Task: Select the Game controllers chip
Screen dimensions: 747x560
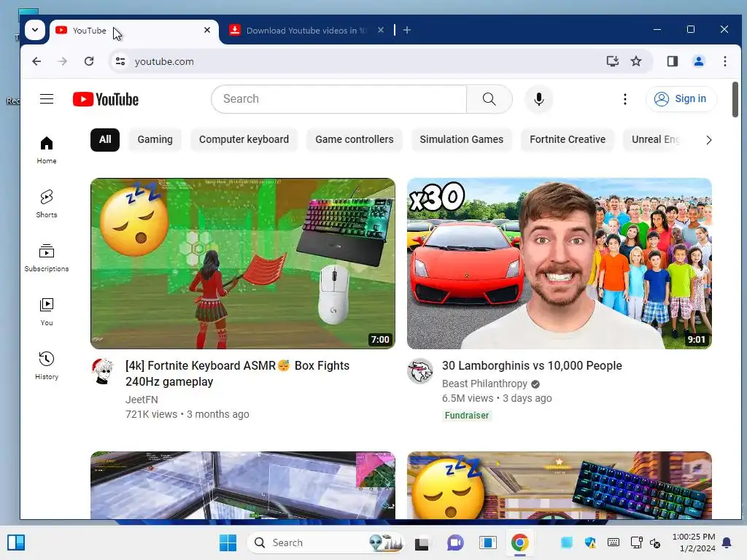Action: click(x=355, y=139)
